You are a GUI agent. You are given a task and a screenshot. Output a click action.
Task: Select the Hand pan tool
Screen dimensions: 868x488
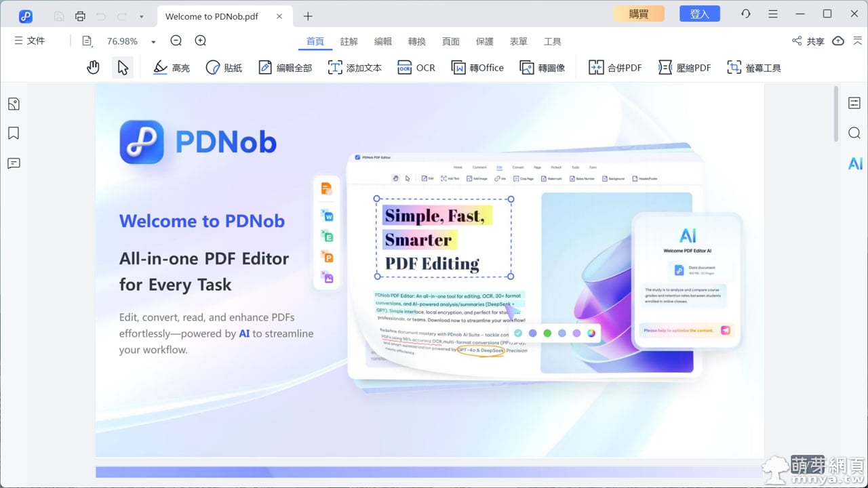93,67
